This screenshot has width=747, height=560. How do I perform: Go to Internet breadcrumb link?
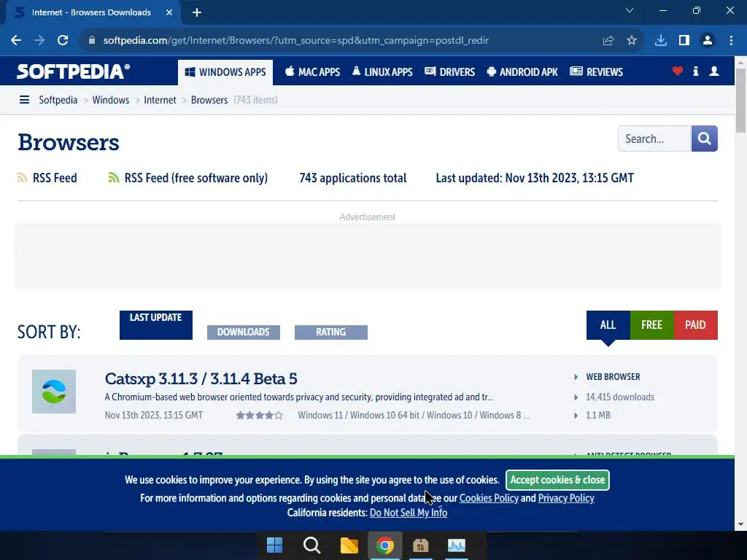pos(160,100)
